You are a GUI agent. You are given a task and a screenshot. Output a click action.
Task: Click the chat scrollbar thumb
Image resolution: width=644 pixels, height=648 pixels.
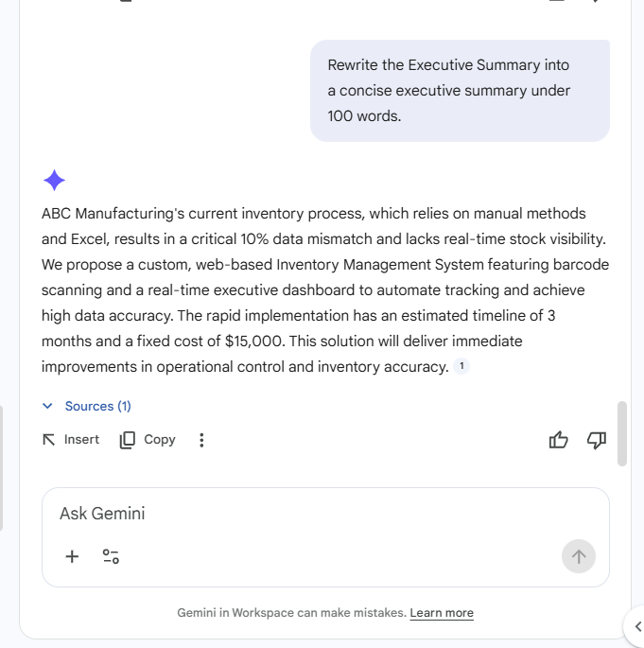621,433
